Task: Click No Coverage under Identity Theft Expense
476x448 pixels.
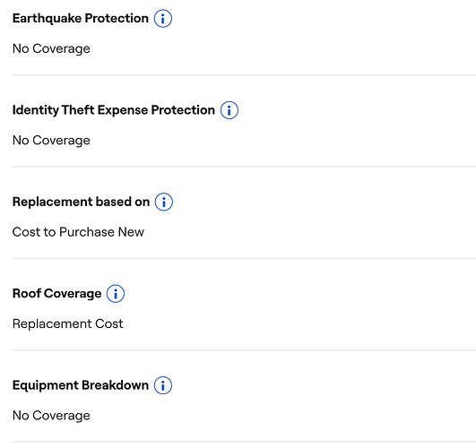Action: 51,141
